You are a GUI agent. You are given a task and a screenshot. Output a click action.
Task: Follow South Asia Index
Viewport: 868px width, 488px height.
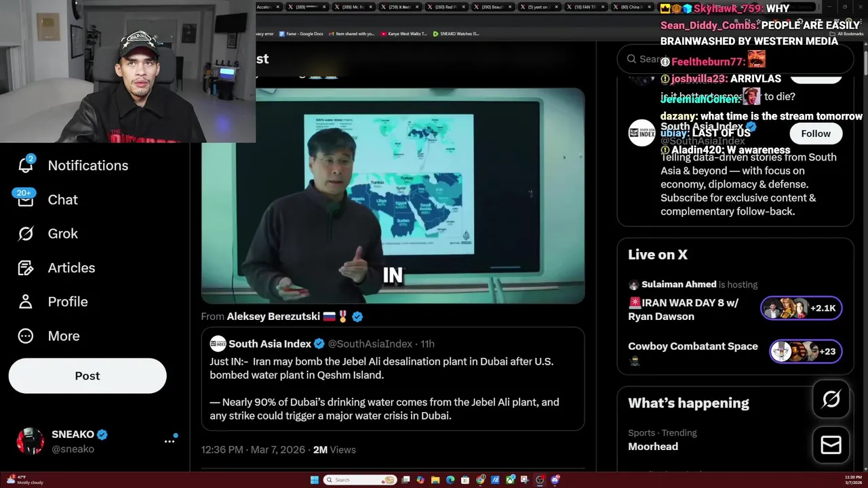tap(816, 134)
